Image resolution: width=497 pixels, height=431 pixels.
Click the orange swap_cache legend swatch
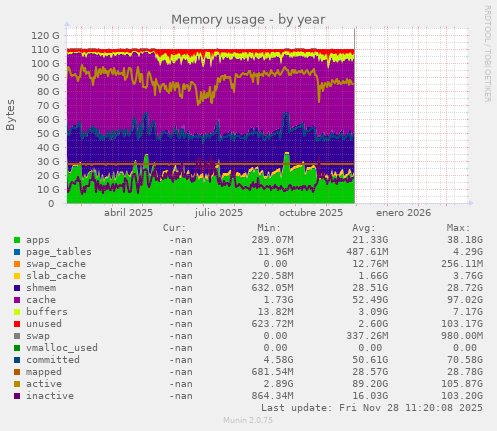pyautogui.click(x=17, y=264)
